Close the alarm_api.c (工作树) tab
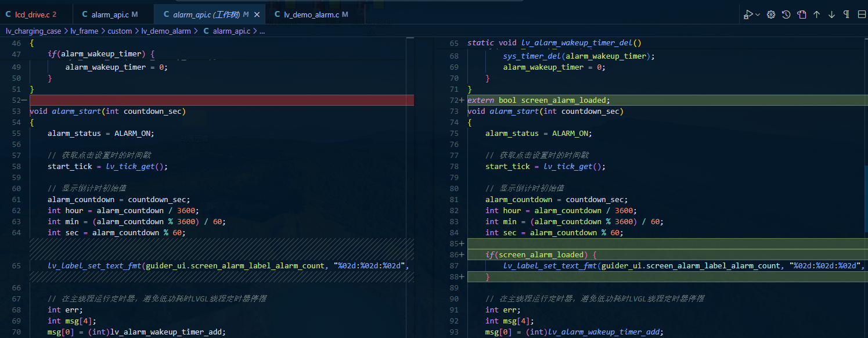 pos(257,15)
